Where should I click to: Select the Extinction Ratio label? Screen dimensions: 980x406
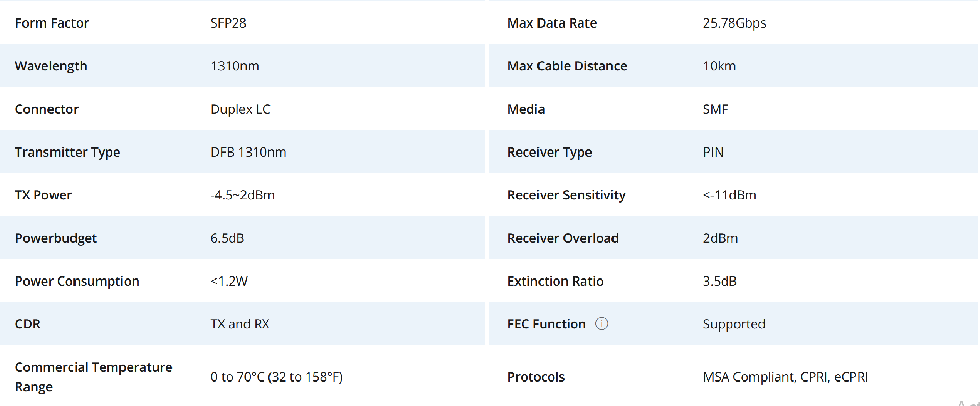(555, 281)
